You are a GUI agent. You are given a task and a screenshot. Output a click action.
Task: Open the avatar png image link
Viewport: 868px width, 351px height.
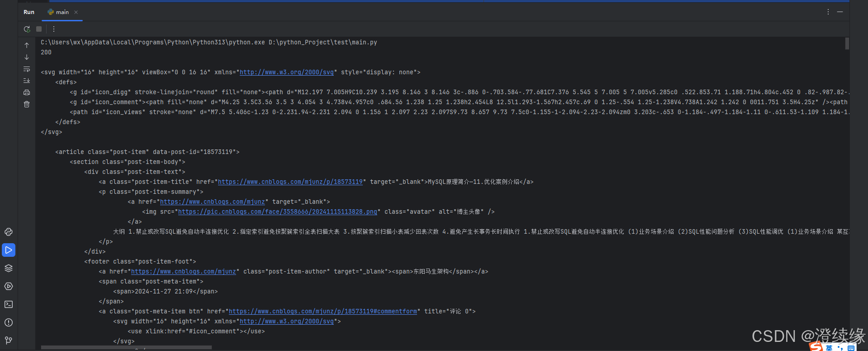click(x=278, y=212)
